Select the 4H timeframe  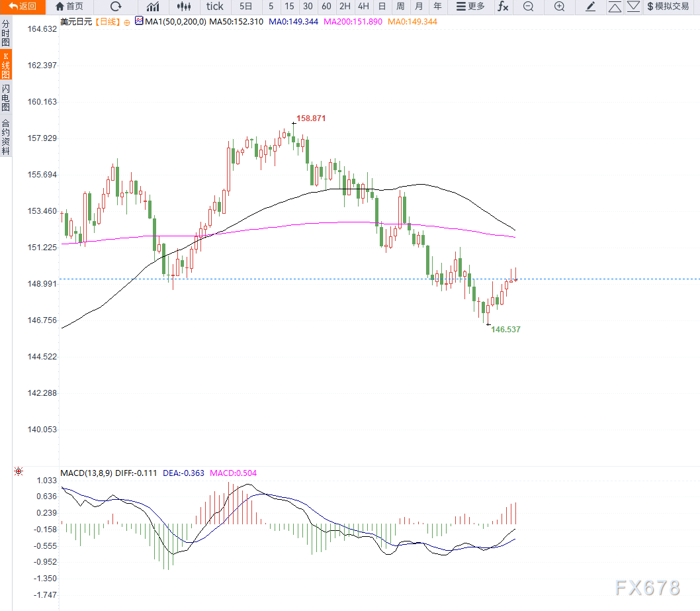363,6
